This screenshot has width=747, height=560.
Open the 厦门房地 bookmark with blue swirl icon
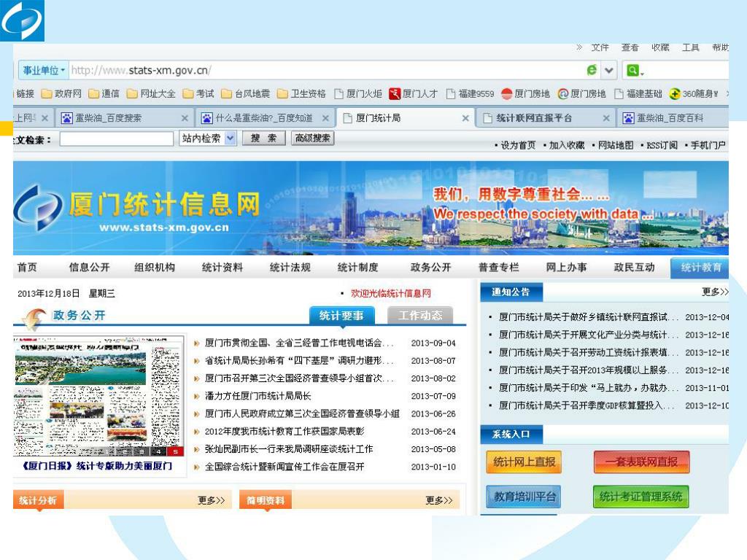point(581,94)
